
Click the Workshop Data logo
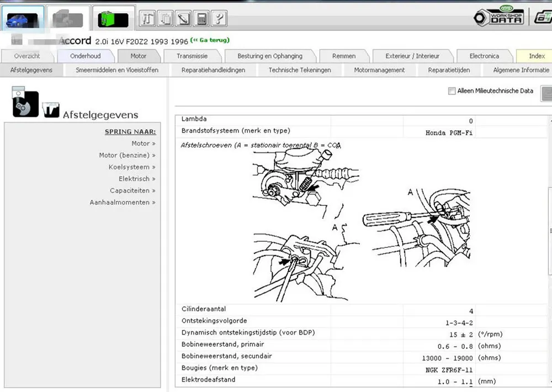click(x=498, y=16)
